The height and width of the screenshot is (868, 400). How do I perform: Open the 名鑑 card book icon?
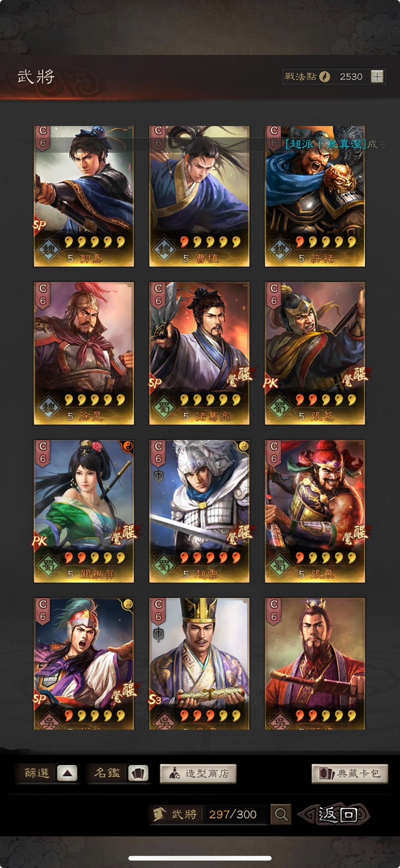click(x=138, y=773)
